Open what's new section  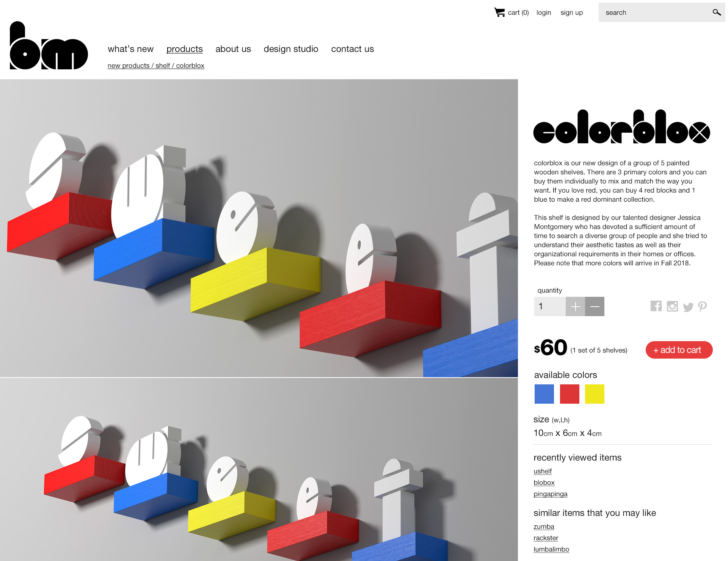point(130,49)
